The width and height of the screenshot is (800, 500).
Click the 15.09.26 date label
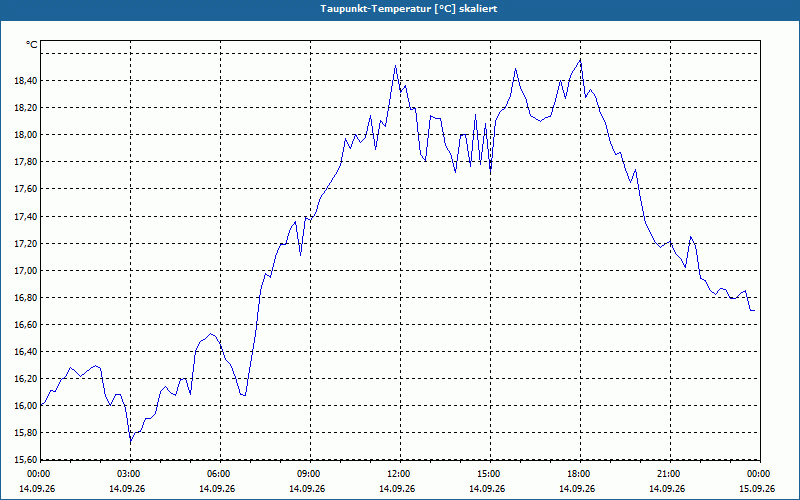pyautogui.click(x=757, y=488)
